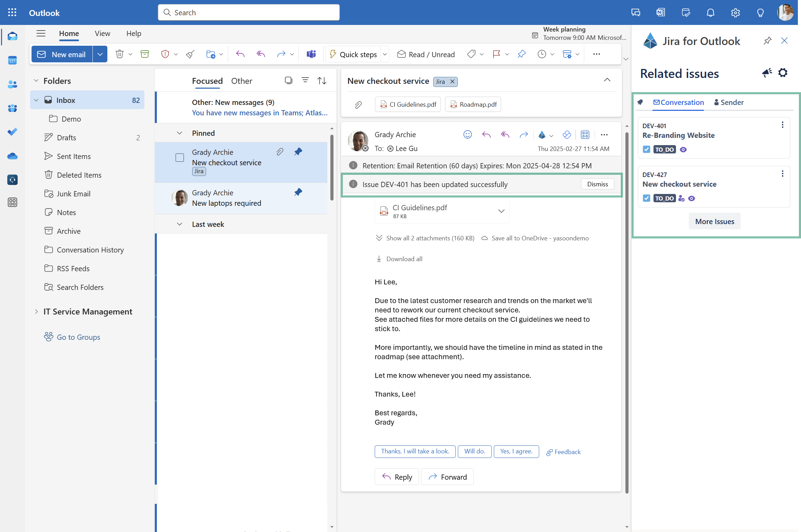801x532 pixels.
Task: Switch to the Other inbox tab
Action: coord(241,81)
